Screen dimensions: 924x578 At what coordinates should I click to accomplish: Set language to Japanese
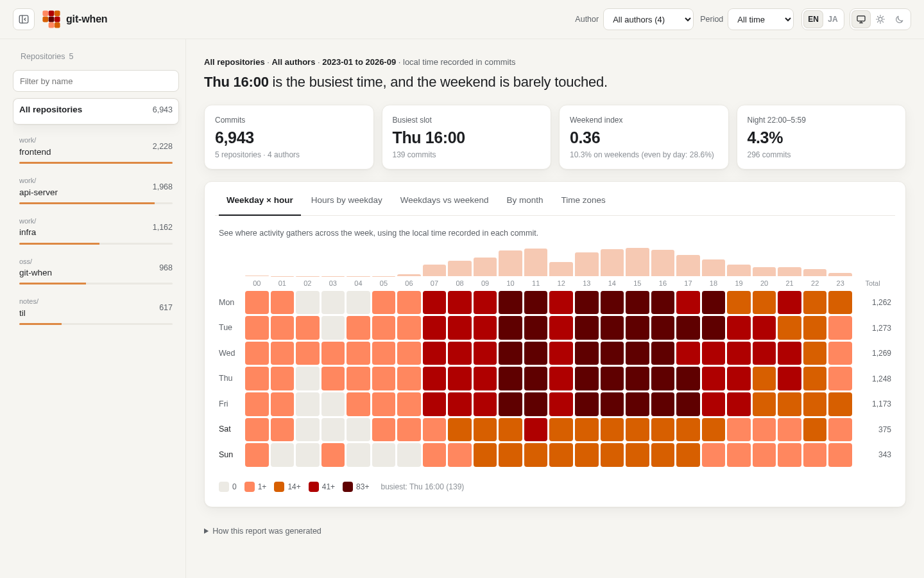click(833, 19)
